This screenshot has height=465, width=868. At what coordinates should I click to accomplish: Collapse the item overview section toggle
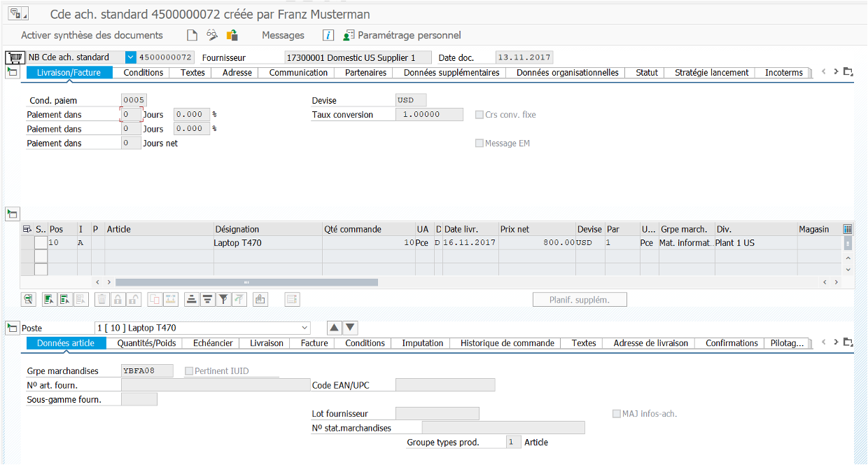(x=13, y=214)
